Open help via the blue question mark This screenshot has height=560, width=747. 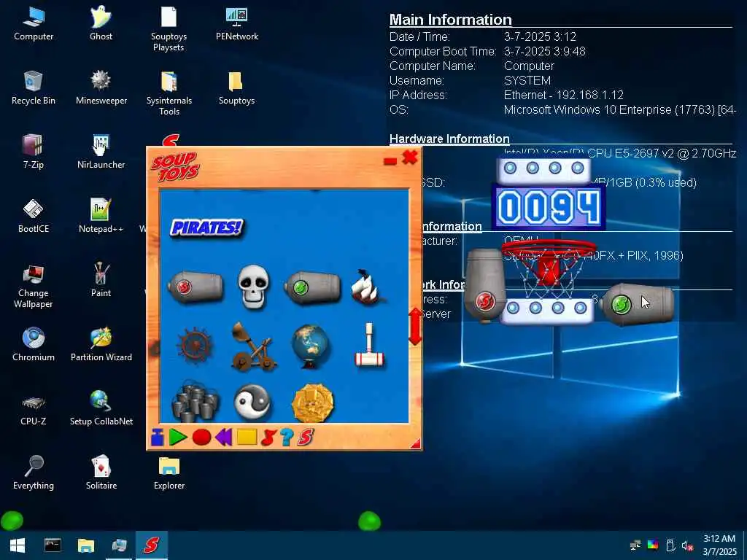pos(287,437)
